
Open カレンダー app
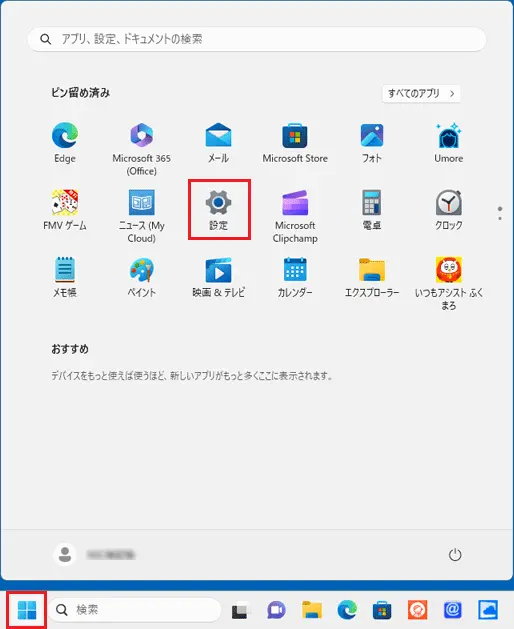[x=295, y=277]
